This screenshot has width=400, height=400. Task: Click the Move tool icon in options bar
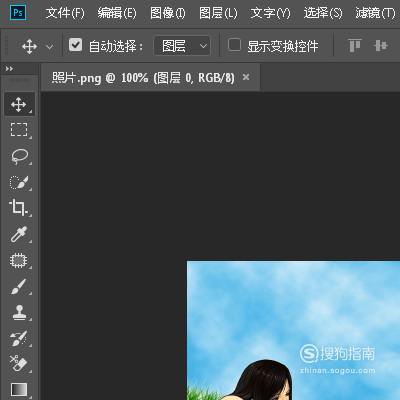[29, 46]
